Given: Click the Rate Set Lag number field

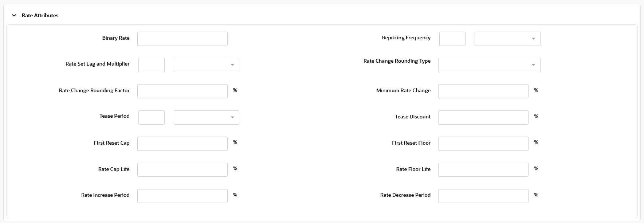Looking at the screenshot, I should [x=152, y=65].
